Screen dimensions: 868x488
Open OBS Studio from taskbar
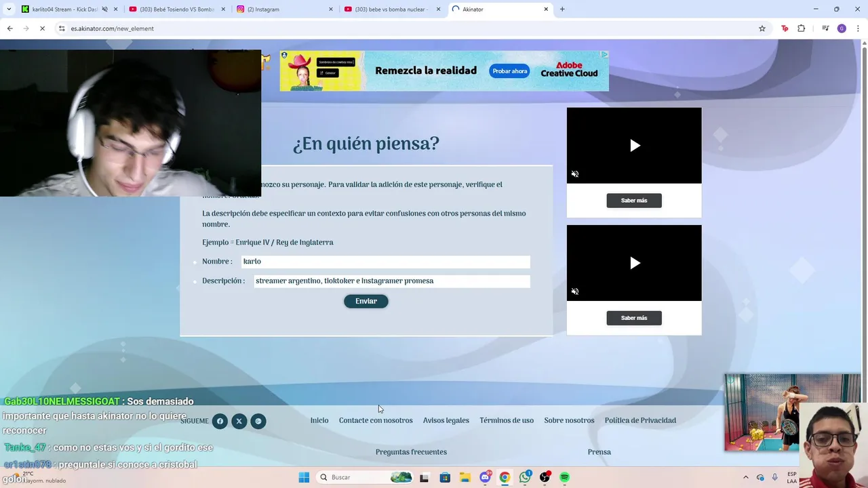click(545, 477)
